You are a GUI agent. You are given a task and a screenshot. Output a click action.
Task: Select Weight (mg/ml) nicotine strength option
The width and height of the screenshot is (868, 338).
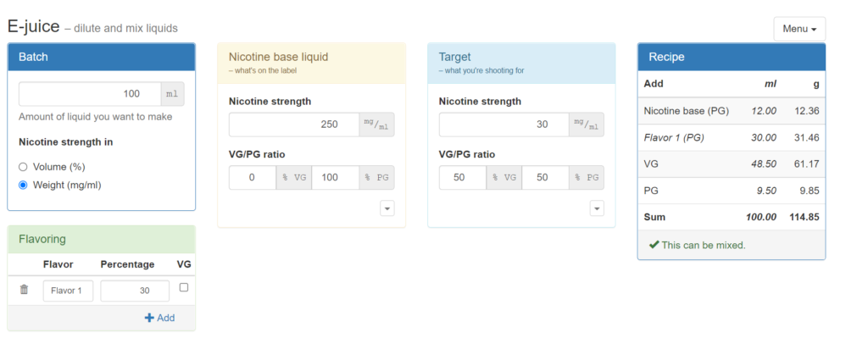[23, 186]
